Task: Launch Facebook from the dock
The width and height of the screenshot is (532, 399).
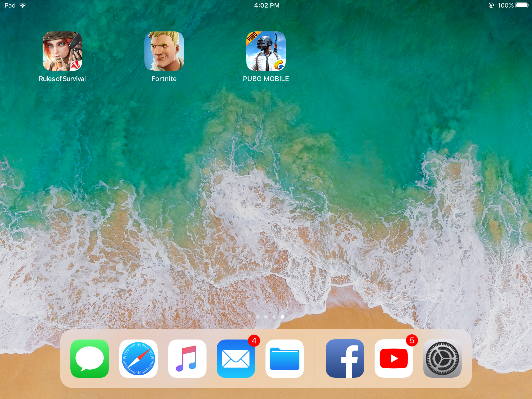Action: click(x=345, y=358)
